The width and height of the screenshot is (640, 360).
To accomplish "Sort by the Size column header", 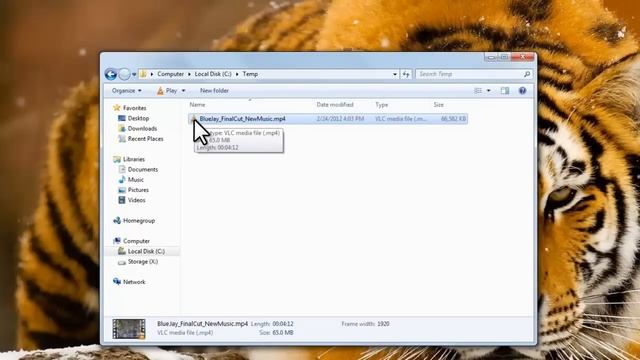I will coord(438,105).
